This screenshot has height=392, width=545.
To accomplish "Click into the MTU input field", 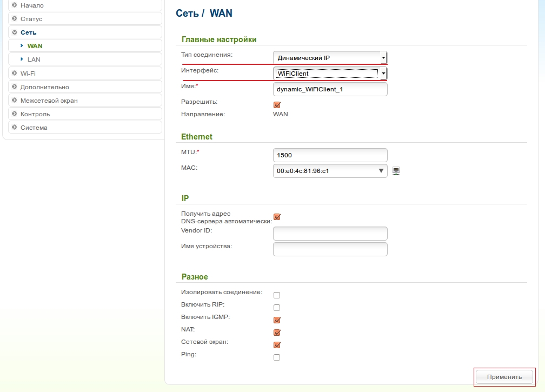I will point(330,155).
